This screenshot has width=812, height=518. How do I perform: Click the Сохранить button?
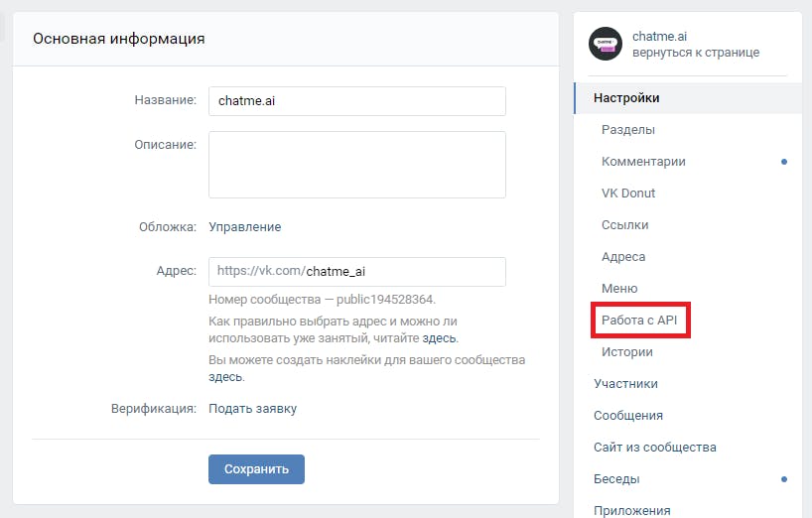pos(256,469)
